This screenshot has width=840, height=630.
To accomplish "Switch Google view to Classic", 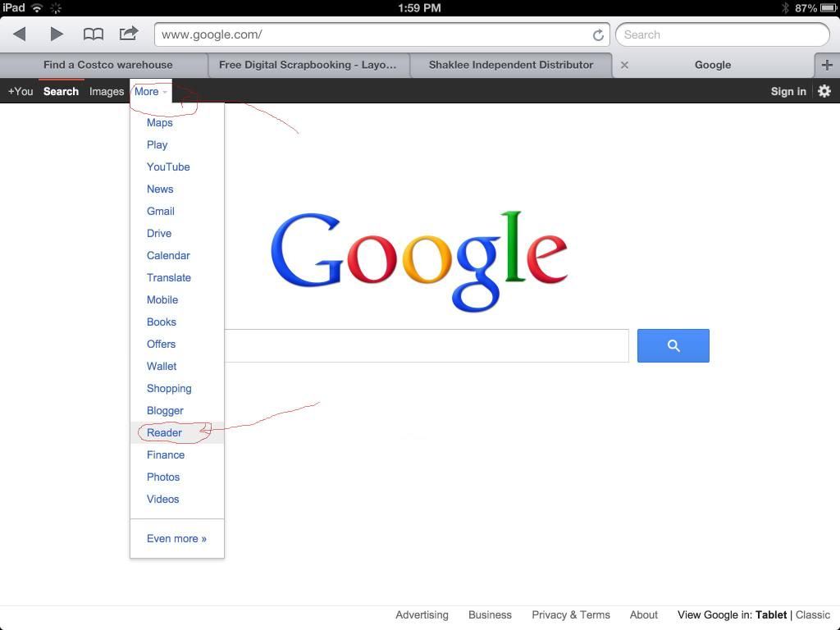I will 813,615.
